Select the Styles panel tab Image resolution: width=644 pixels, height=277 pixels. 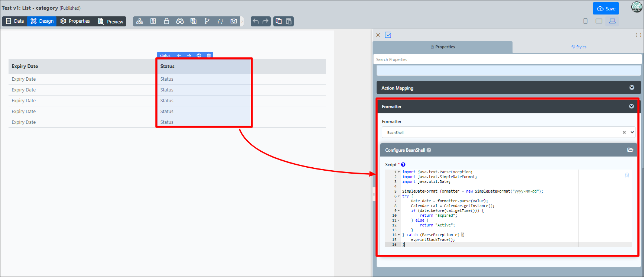[x=579, y=47]
